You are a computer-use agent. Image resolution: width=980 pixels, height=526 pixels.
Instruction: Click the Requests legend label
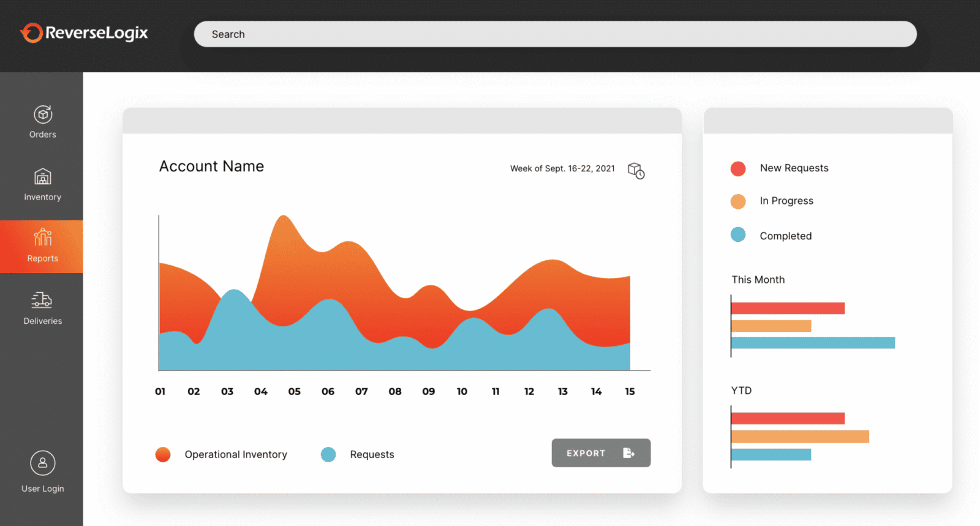(x=372, y=454)
